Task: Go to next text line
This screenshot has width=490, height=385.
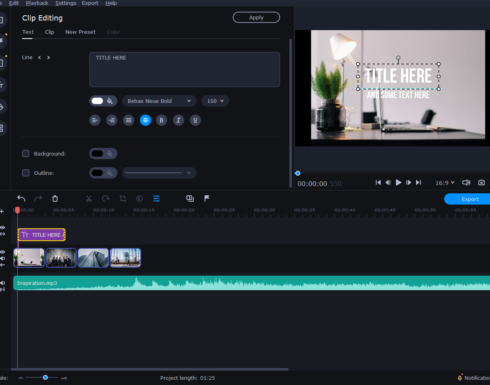Action: pos(49,57)
